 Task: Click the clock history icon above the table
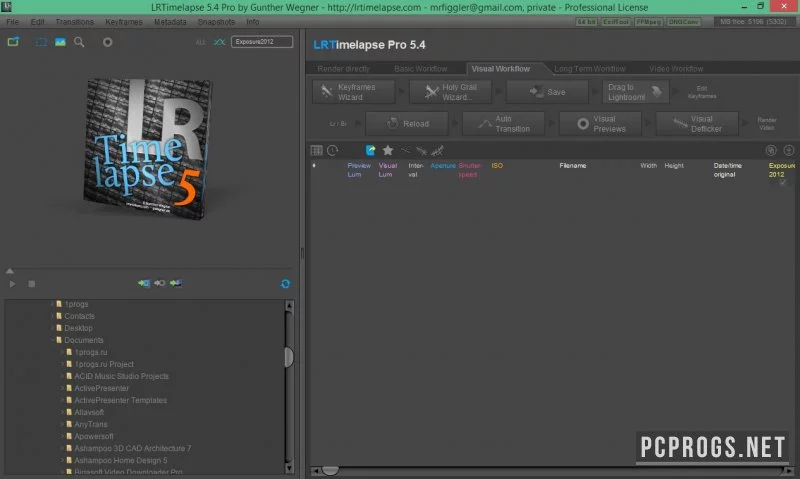click(x=333, y=150)
